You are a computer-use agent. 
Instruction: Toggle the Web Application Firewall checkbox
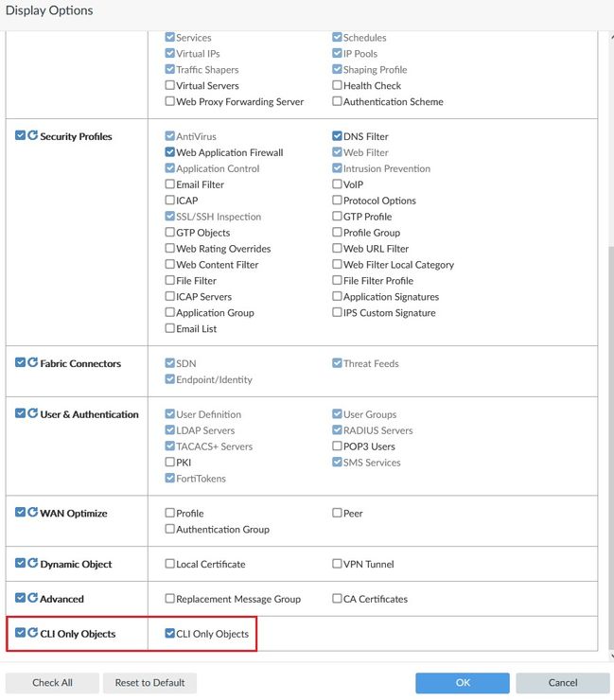170,152
